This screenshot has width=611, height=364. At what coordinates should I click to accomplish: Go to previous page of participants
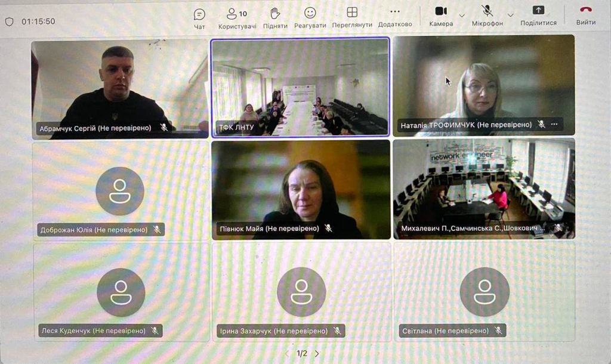coord(287,353)
